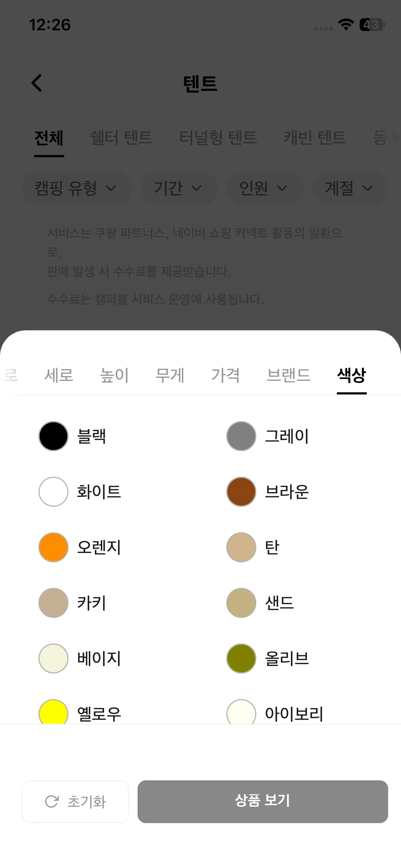The height and width of the screenshot is (868, 401).
Task: Switch to the 브랜드 filter tab
Action: pyautogui.click(x=289, y=375)
